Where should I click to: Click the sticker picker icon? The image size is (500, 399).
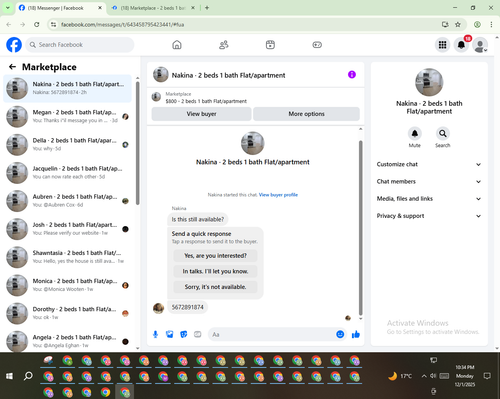click(x=184, y=334)
